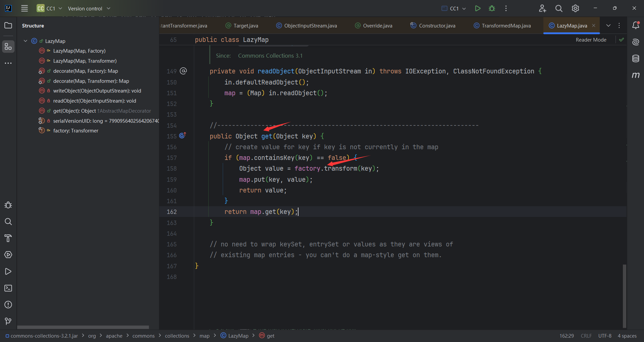
Task: Click the org breadcrumb
Action: click(x=92, y=336)
